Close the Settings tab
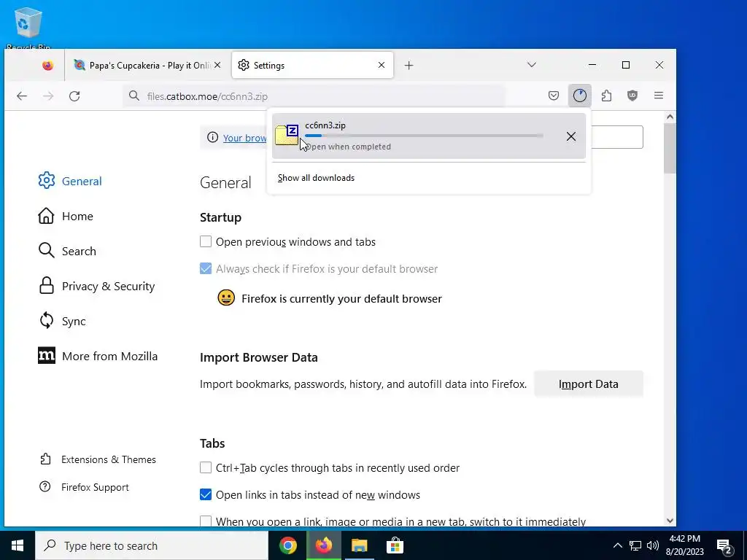The width and height of the screenshot is (747, 560). point(381,65)
